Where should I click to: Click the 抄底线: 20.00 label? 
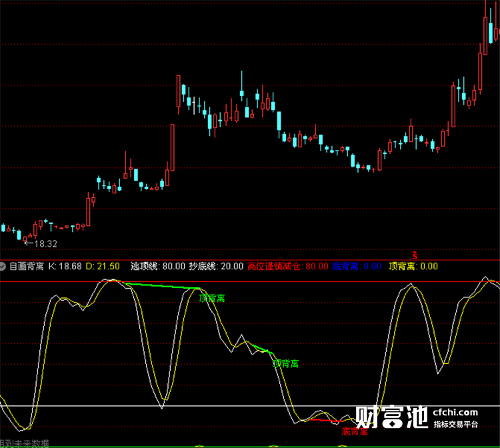pyautogui.click(x=216, y=266)
